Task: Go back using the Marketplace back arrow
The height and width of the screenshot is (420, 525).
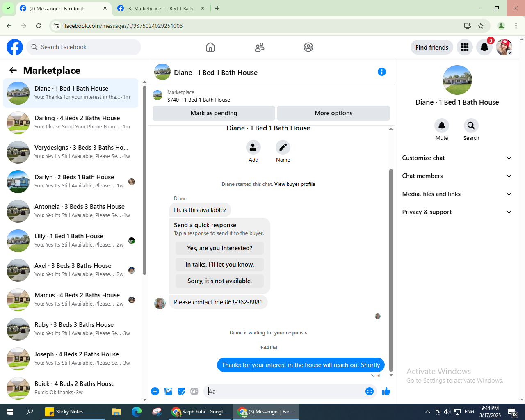Action: pyautogui.click(x=13, y=70)
